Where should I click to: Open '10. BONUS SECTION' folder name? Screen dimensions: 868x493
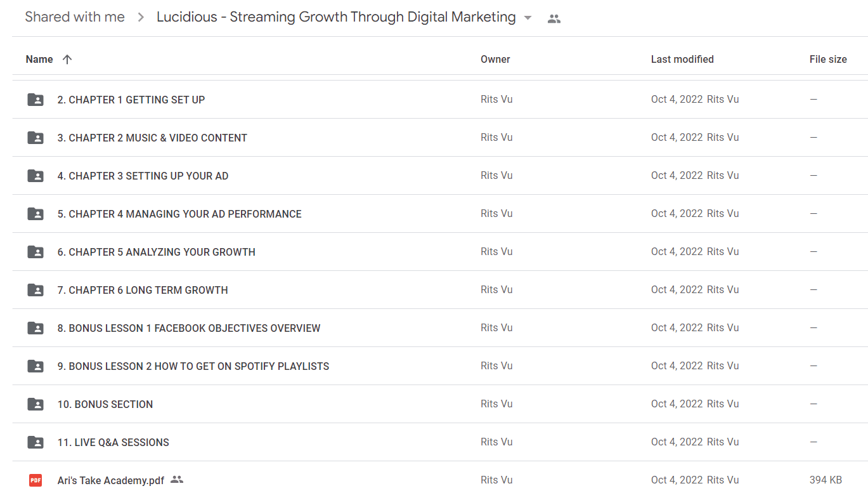click(105, 404)
